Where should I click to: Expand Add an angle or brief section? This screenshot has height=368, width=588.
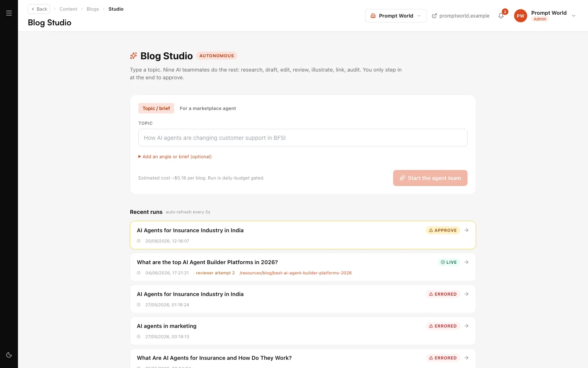click(175, 157)
